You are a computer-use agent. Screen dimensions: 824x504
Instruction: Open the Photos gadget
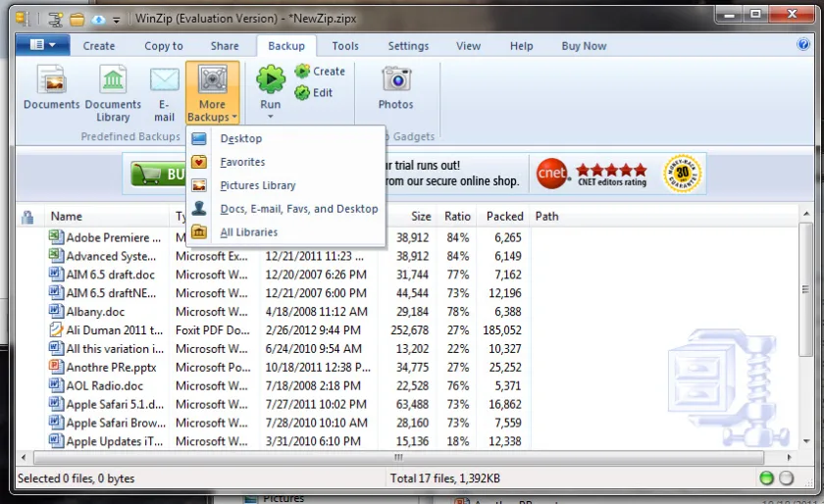click(395, 87)
